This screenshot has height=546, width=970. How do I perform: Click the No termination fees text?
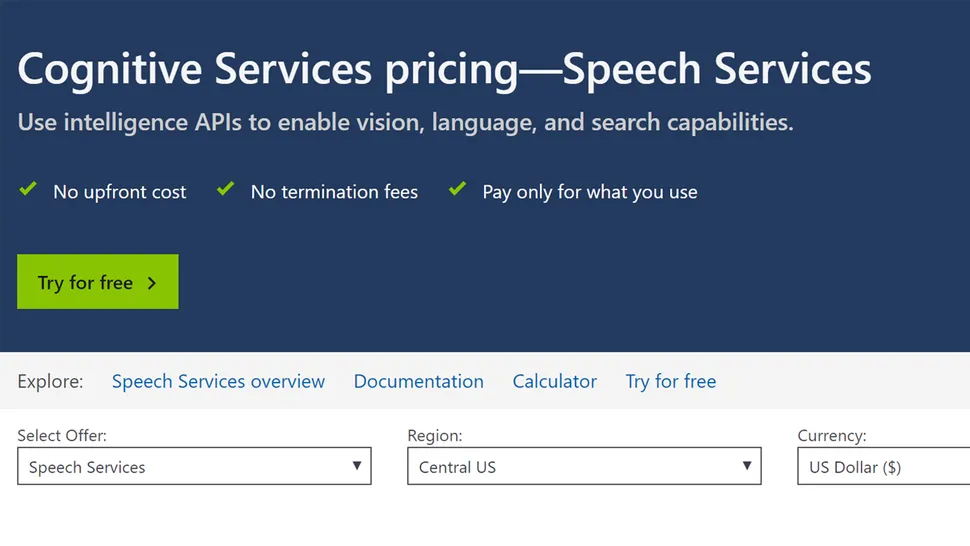point(334,192)
